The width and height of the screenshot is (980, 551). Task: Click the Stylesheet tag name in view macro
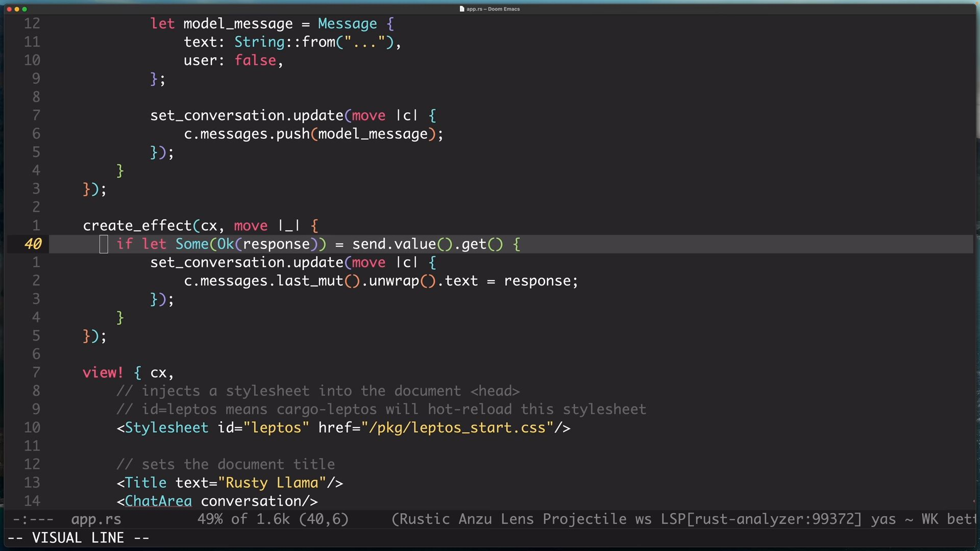point(166,428)
